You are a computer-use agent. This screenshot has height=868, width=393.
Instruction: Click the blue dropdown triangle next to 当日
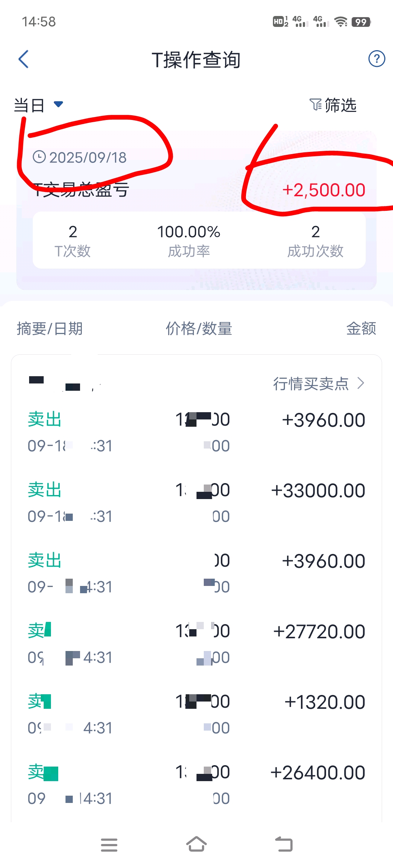point(58,104)
